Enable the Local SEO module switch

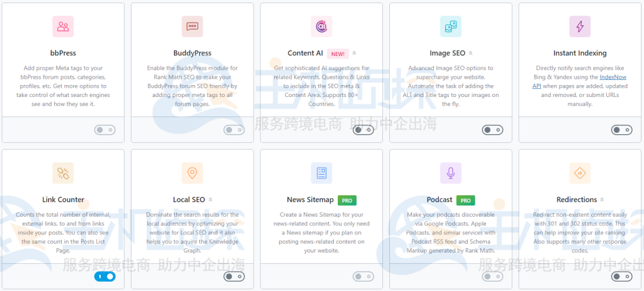pos(234,276)
